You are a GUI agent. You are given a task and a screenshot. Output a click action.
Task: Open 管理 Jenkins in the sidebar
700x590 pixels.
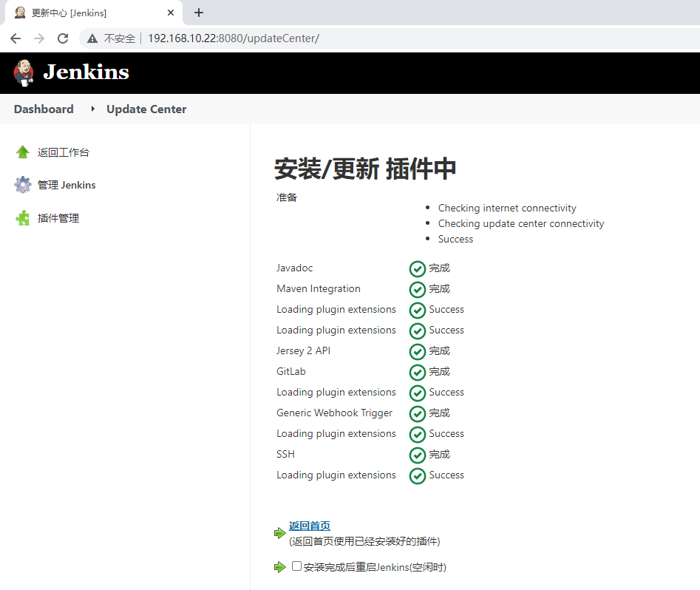pyautogui.click(x=67, y=185)
